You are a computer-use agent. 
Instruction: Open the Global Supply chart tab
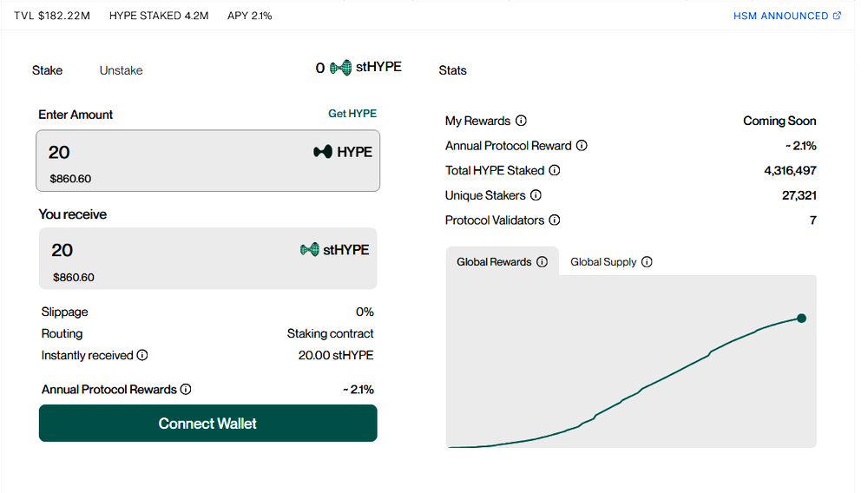(x=603, y=262)
